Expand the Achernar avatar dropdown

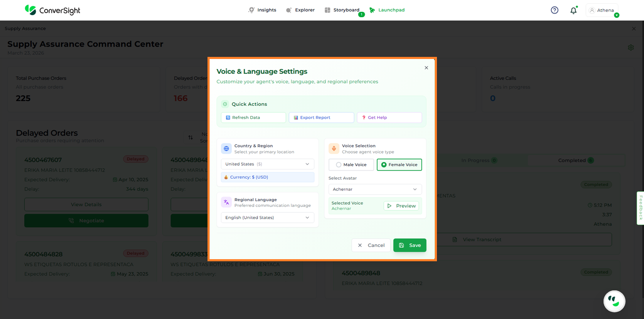375,189
